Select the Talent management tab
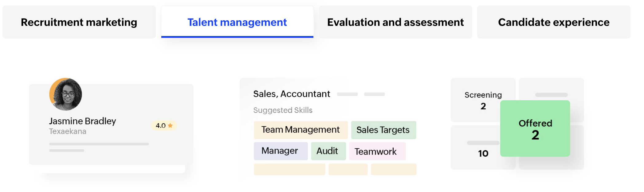The height and width of the screenshot is (192, 644). click(x=237, y=22)
